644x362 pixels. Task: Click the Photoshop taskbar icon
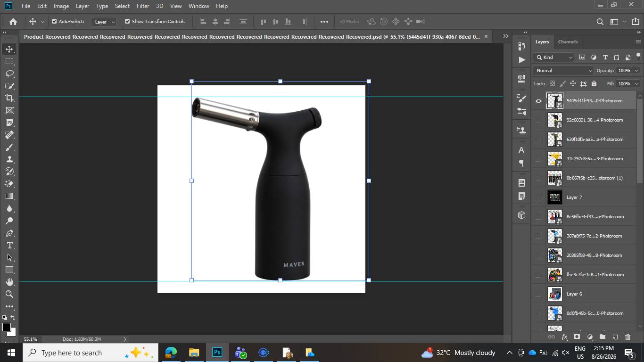click(x=217, y=353)
